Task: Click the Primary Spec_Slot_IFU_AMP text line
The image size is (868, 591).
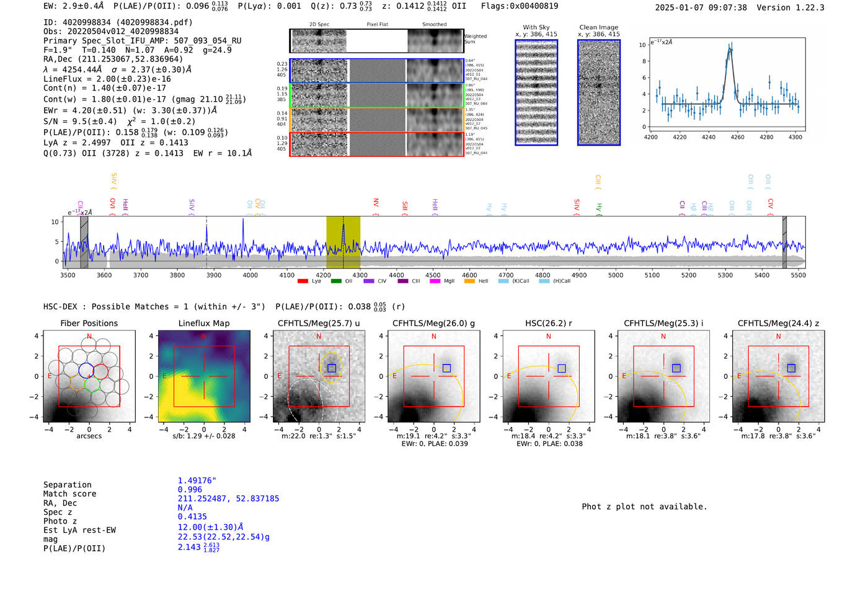Action: click(143, 41)
